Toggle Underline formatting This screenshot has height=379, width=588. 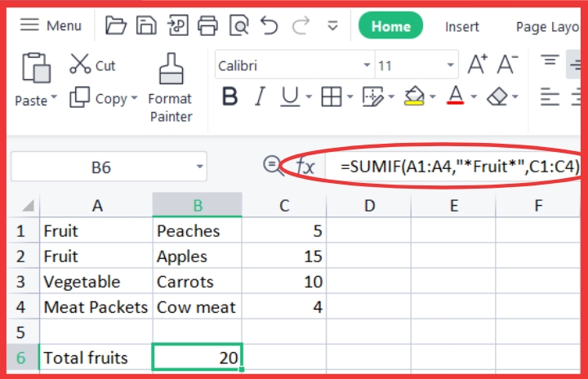tap(289, 98)
